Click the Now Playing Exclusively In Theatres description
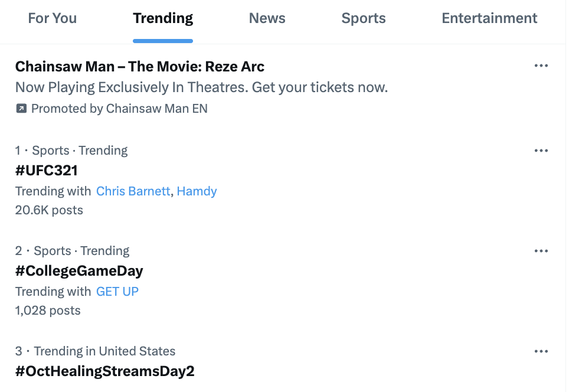The height and width of the screenshot is (392, 569). [201, 87]
